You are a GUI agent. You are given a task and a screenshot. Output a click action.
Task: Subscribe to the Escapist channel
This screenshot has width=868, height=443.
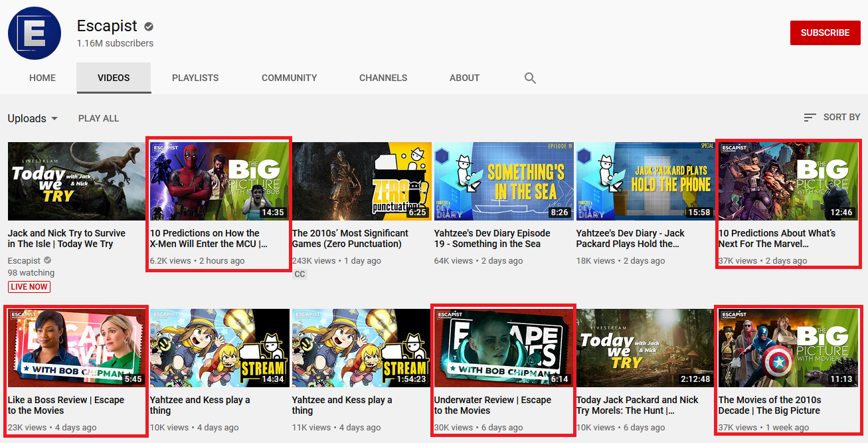tap(825, 33)
